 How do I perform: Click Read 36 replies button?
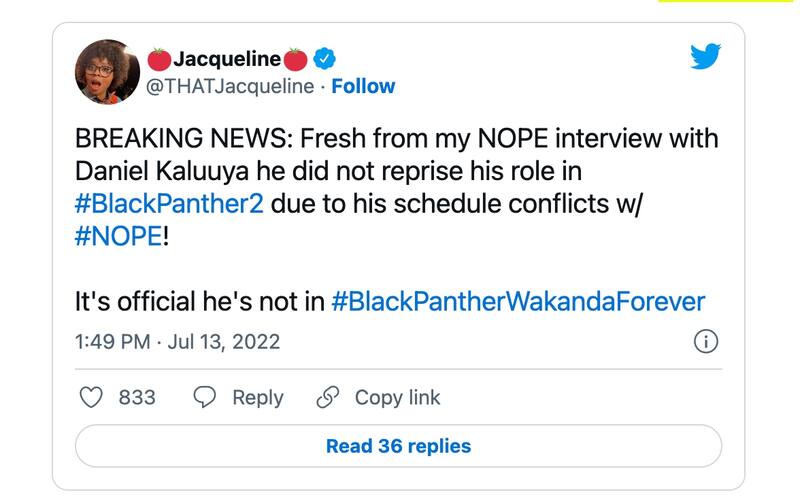[398, 446]
